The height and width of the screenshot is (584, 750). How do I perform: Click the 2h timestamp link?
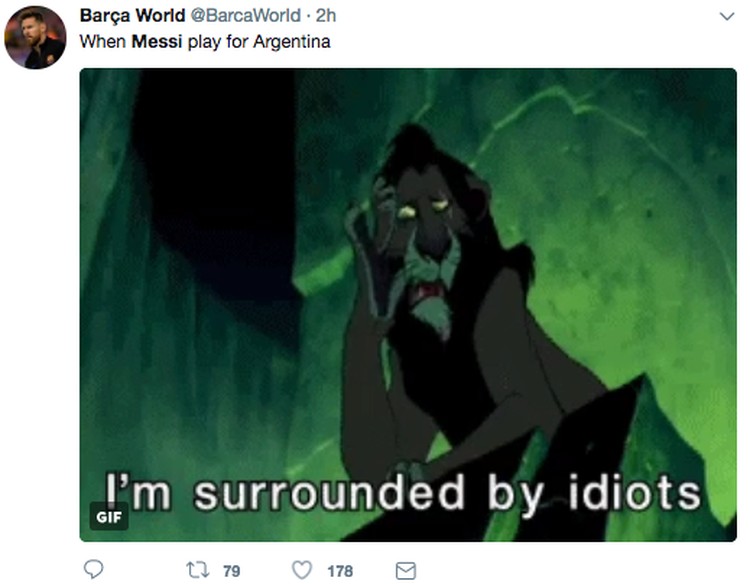pyautogui.click(x=326, y=16)
